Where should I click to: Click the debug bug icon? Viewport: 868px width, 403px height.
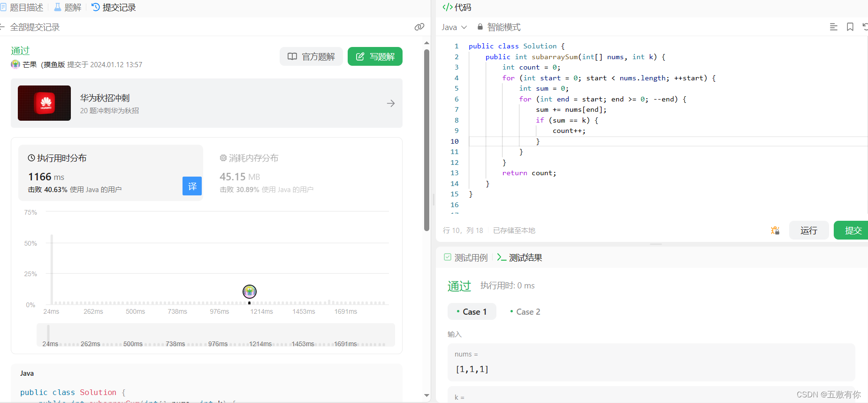[x=775, y=230]
